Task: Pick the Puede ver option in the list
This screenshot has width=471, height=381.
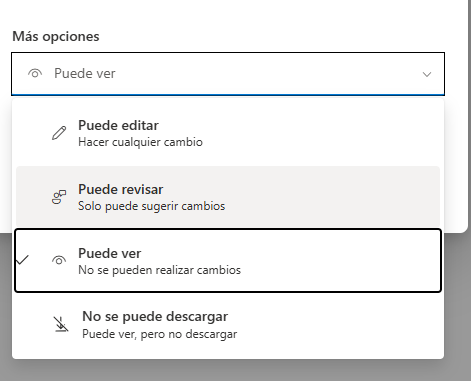Action: (x=228, y=260)
